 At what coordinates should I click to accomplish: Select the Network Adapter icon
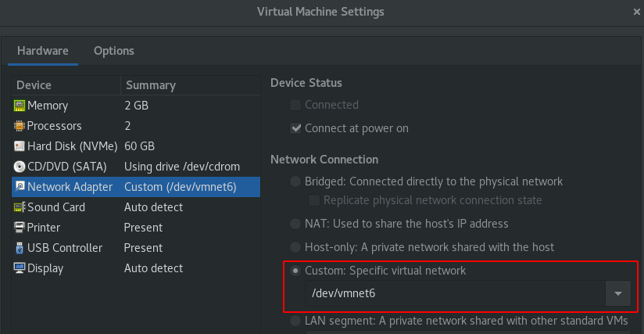point(20,187)
